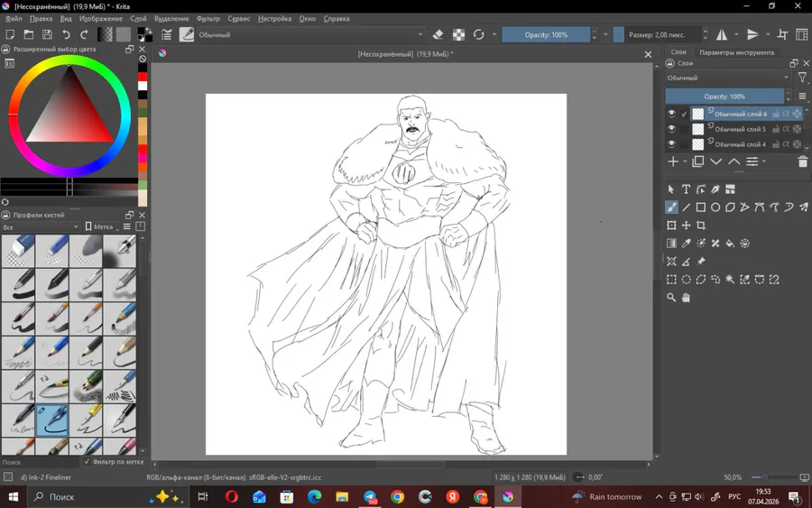Open the layer blending mode dropdown 'Обычный'

click(727, 79)
